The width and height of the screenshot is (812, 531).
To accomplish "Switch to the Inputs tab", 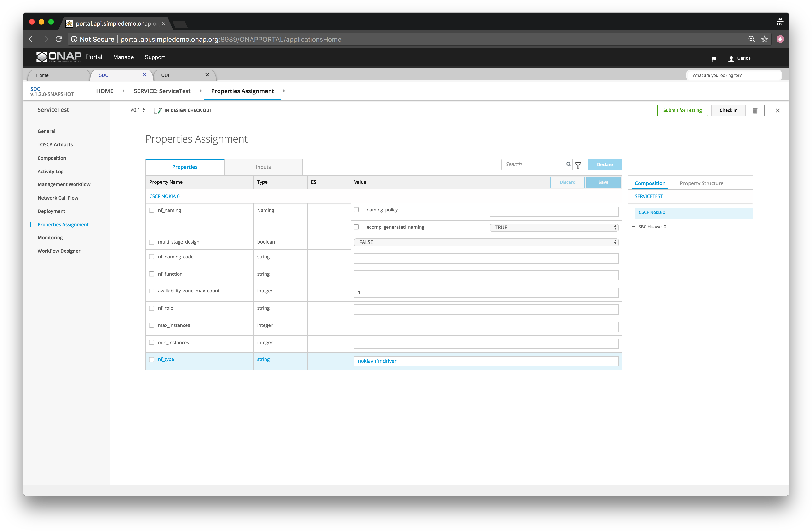I will (263, 167).
